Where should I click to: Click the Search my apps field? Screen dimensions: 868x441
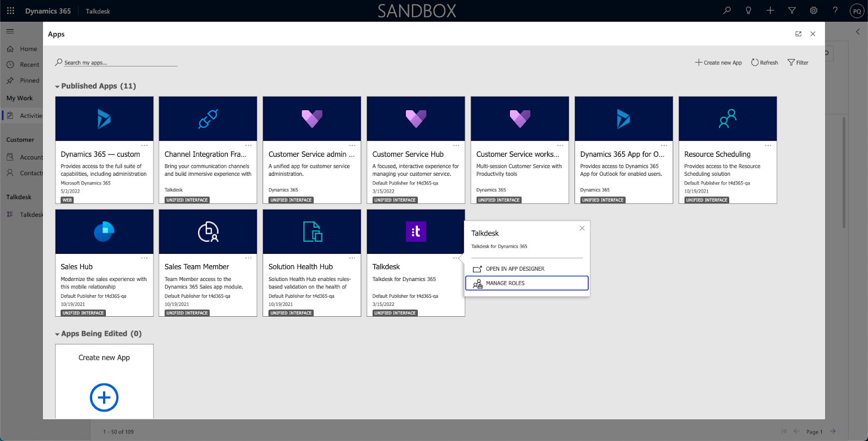click(117, 62)
